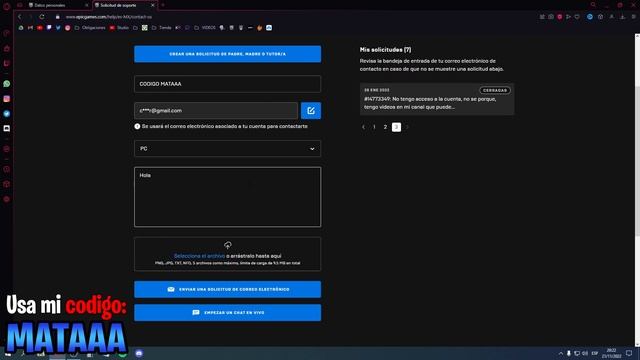Click the taskbar clock

tap(611, 353)
